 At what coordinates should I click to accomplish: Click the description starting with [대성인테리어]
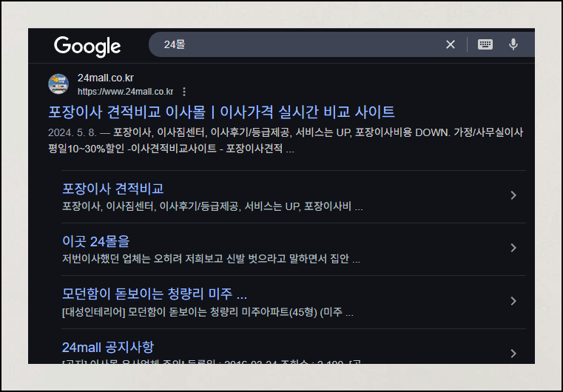(208, 312)
